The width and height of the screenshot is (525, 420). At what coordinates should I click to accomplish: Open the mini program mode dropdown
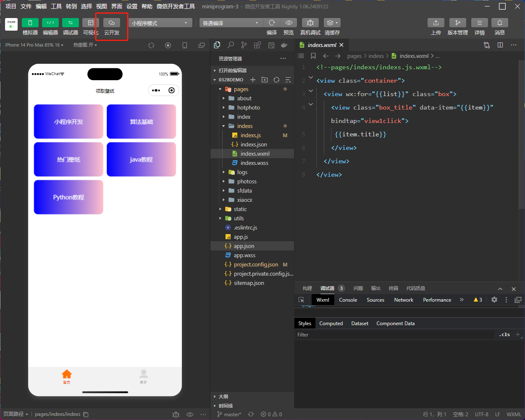tap(160, 23)
